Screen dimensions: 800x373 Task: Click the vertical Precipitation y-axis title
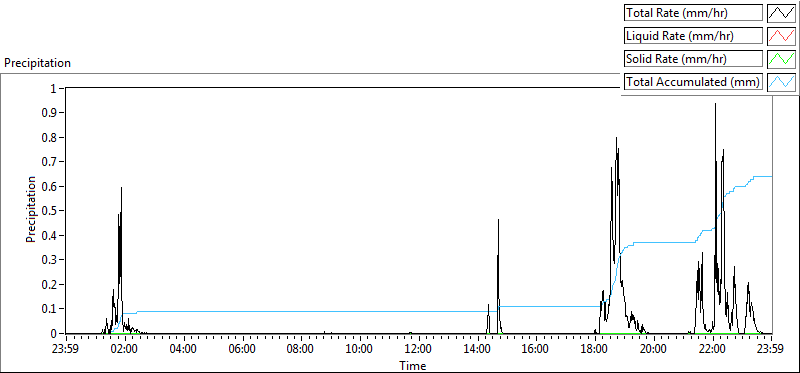[31, 210]
